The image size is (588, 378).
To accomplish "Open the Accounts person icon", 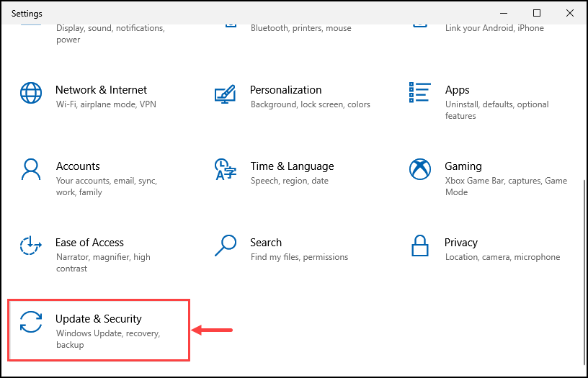I will tap(31, 169).
